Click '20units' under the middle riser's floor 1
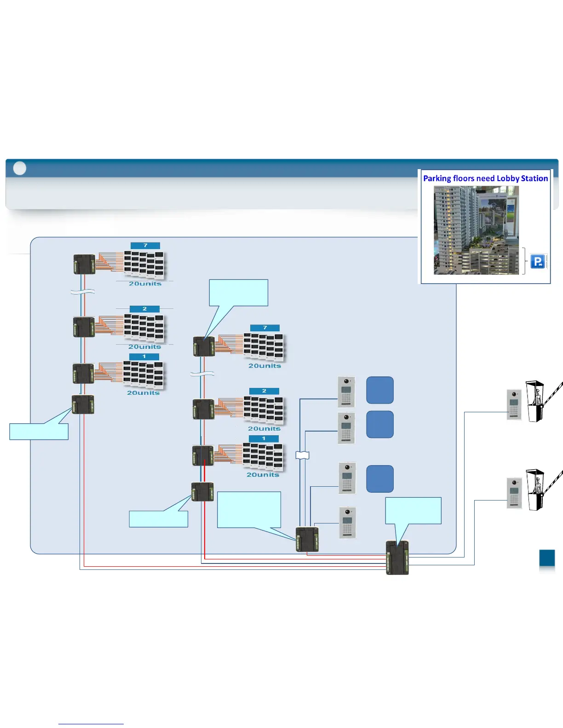 (x=263, y=475)
